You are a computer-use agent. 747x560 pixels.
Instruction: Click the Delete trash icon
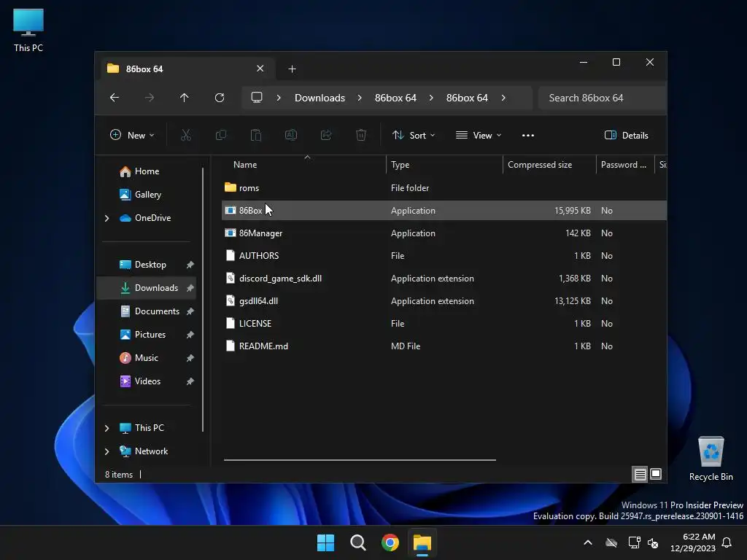coord(361,135)
